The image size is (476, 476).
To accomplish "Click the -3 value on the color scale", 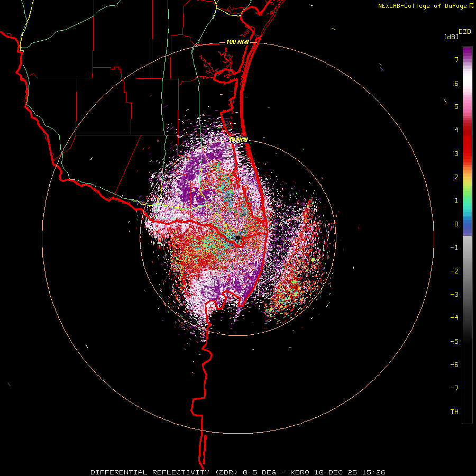I will coord(454,295).
